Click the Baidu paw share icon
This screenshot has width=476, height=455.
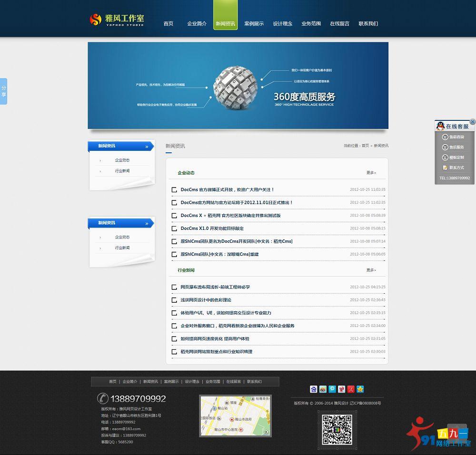coord(313,389)
